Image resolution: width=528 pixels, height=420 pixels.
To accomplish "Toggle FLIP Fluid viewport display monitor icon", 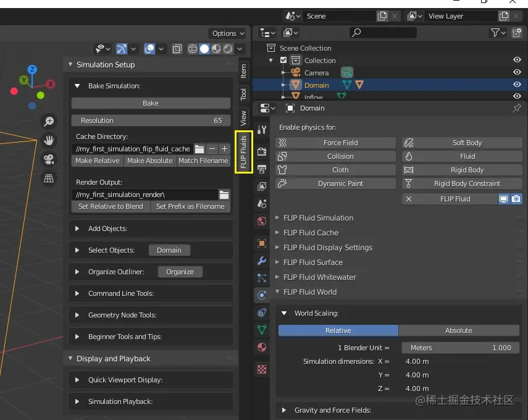I will tap(503, 199).
